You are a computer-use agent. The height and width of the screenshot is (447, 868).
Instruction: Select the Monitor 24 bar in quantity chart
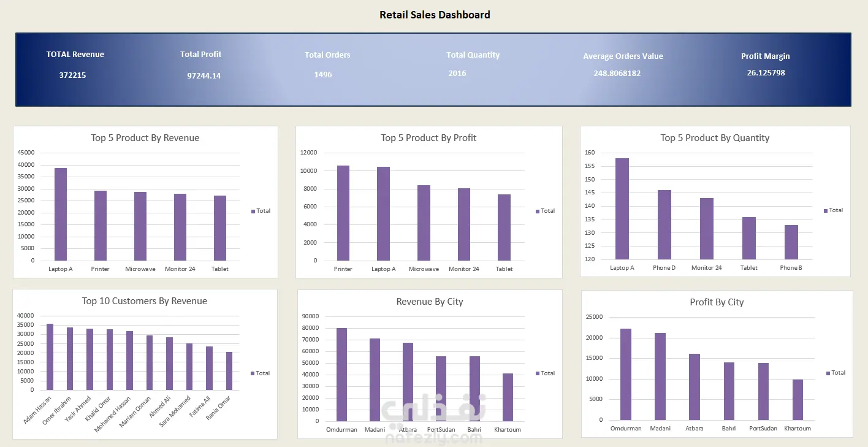(x=707, y=229)
